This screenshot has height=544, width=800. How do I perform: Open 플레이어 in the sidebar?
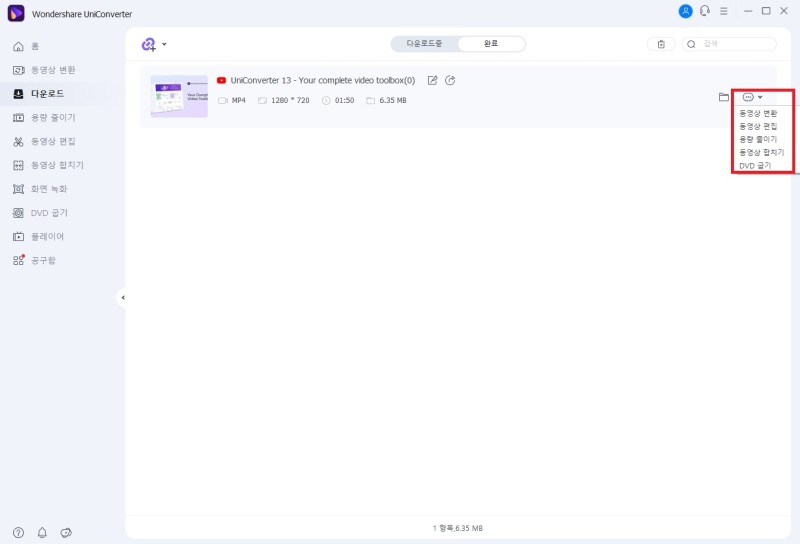tap(38, 236)
